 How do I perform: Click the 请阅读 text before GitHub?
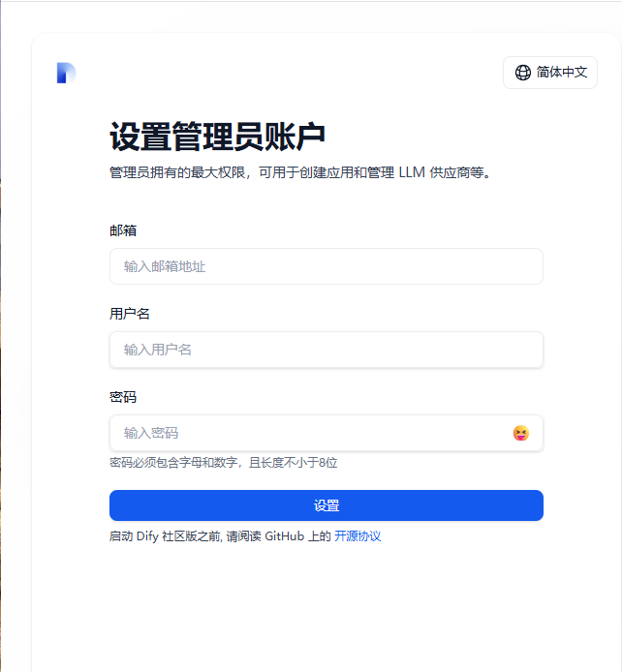243,536
